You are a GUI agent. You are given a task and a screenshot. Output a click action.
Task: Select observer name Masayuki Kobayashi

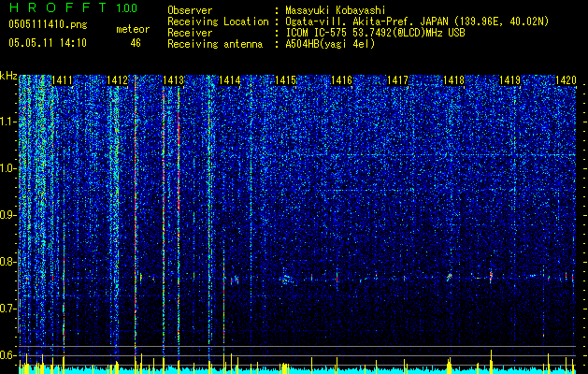(336, 10)
